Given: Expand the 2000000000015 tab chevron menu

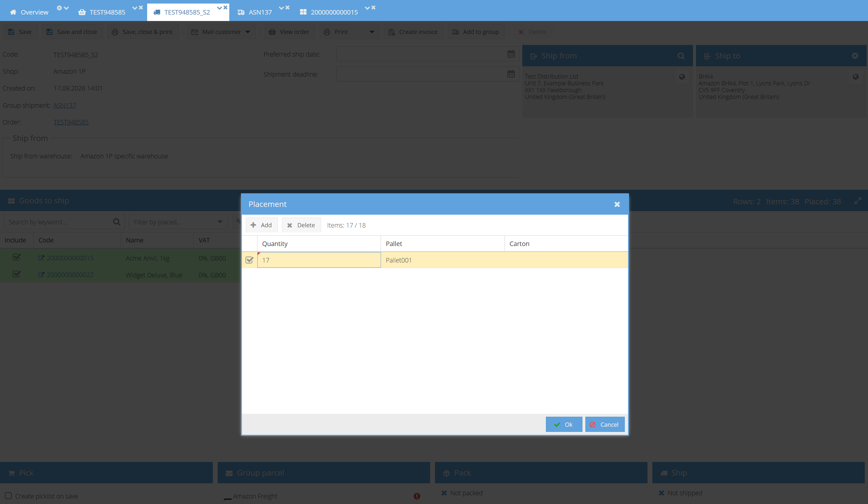Looking at the screenshot, I should click(x=367, y=8).
